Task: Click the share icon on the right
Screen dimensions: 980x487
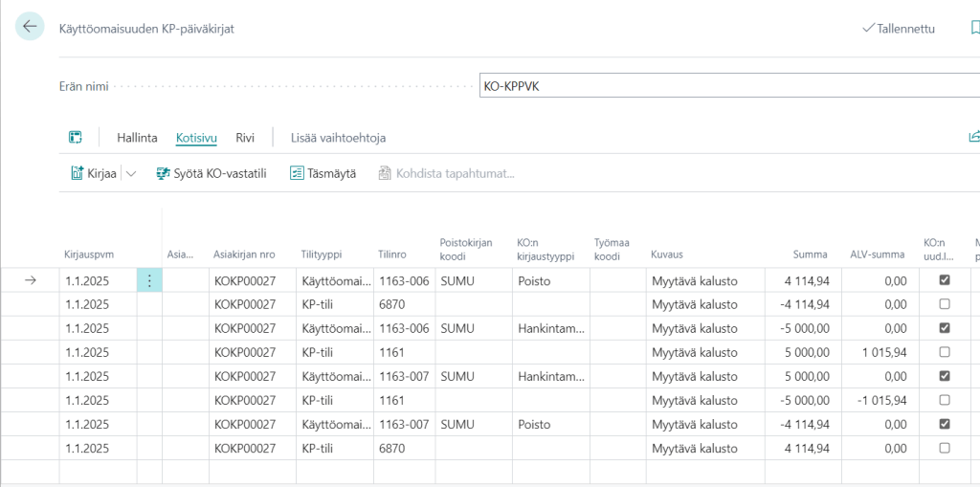Action: [973, 138]
